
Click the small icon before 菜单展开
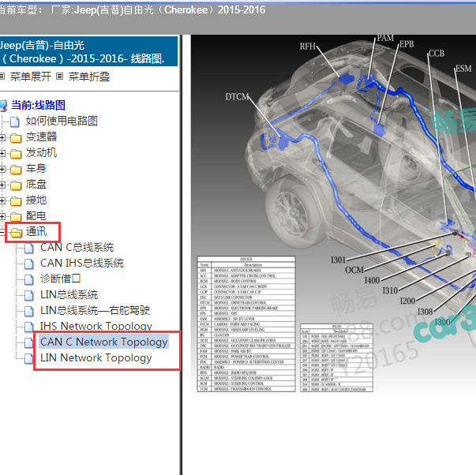coord(2,77)
